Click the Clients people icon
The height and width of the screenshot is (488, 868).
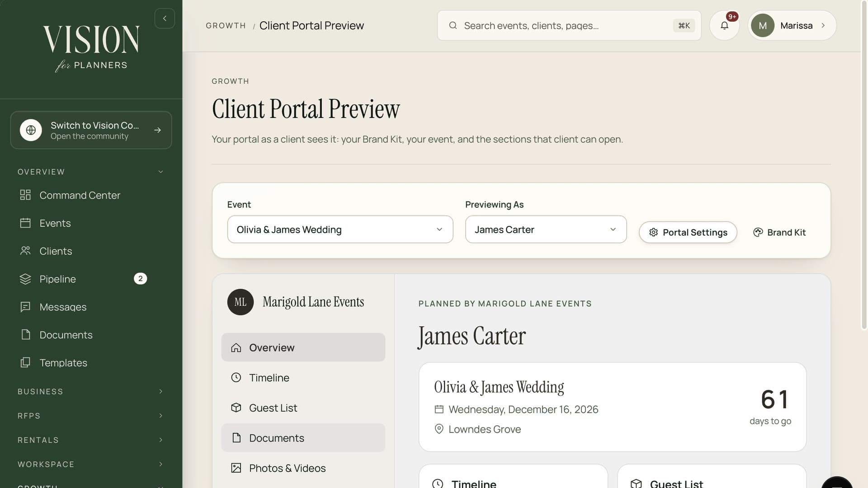click(25, 251)
